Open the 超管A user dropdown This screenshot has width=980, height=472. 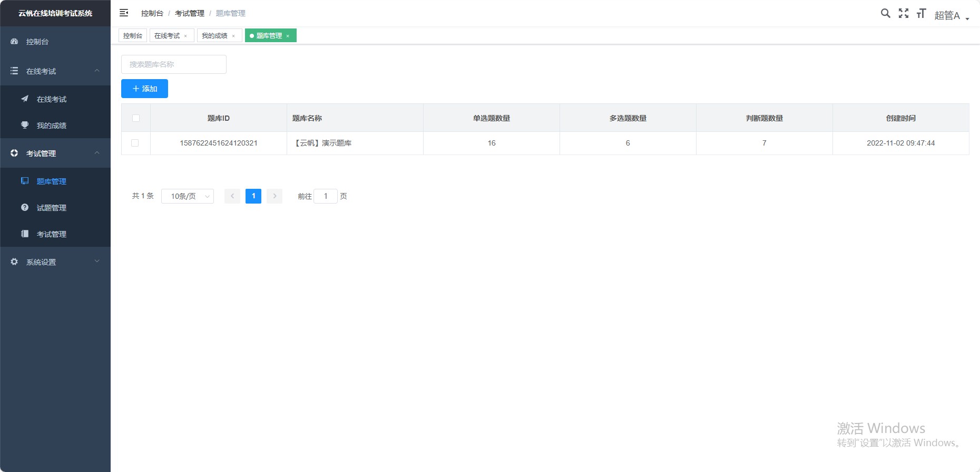point(952,15)
